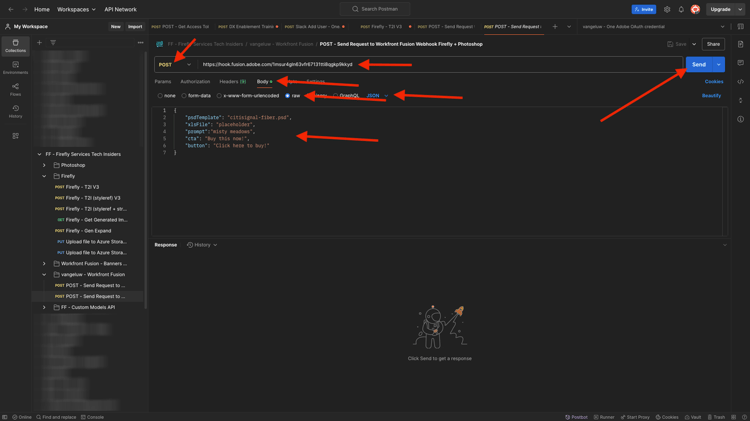Open Vault in the status bar
This screenshot has height=421, width=750.
[693, 417]
